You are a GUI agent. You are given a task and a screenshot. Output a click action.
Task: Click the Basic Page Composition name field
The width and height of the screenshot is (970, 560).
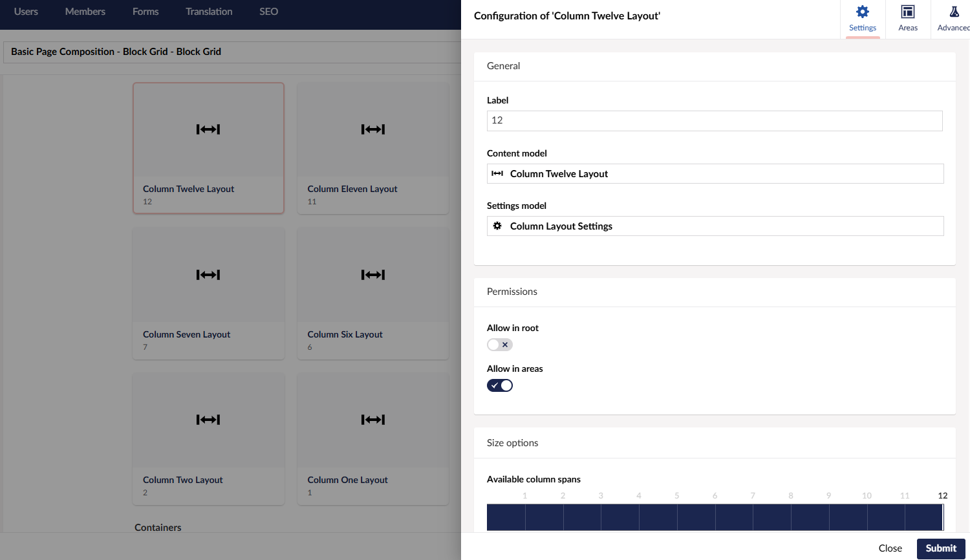pos(233,52)
